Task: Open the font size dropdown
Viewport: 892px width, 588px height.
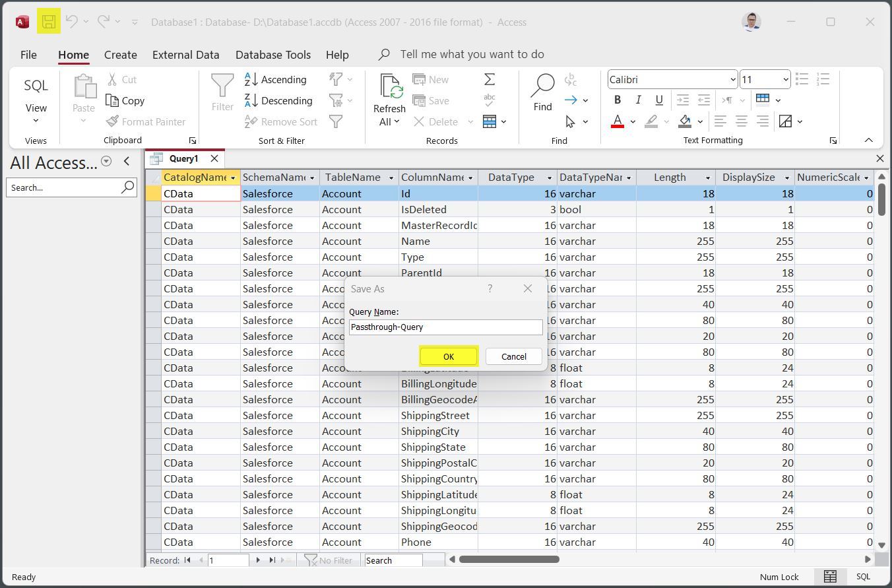Action: click(x=785, y=79)
